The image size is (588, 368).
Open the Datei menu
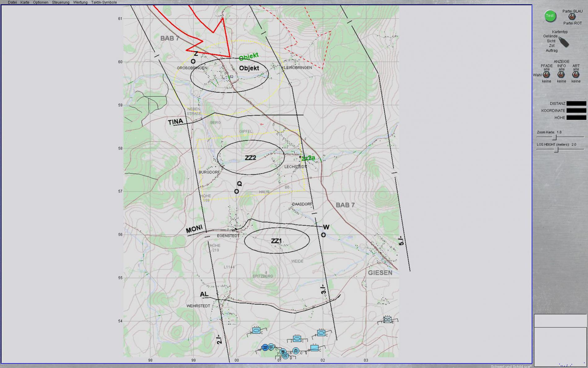click(12, 2)
